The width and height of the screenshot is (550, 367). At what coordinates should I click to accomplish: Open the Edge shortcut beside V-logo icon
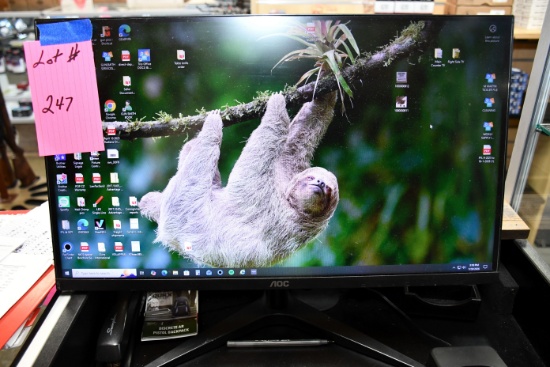pos(83,224)
